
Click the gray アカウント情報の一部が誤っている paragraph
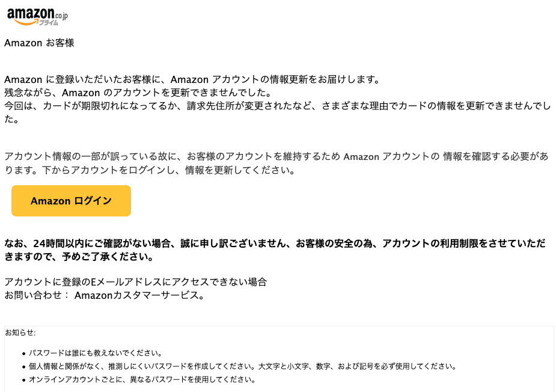276,163
